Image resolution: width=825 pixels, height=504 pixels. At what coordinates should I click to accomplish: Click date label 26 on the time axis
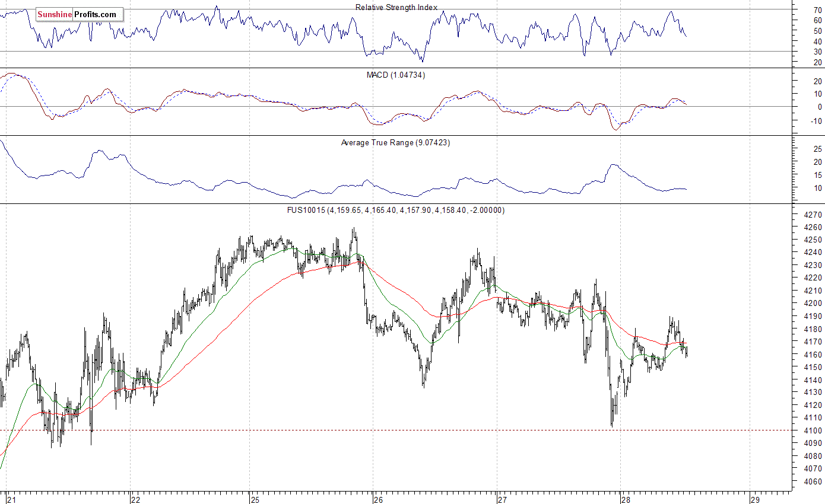[378, 499]
